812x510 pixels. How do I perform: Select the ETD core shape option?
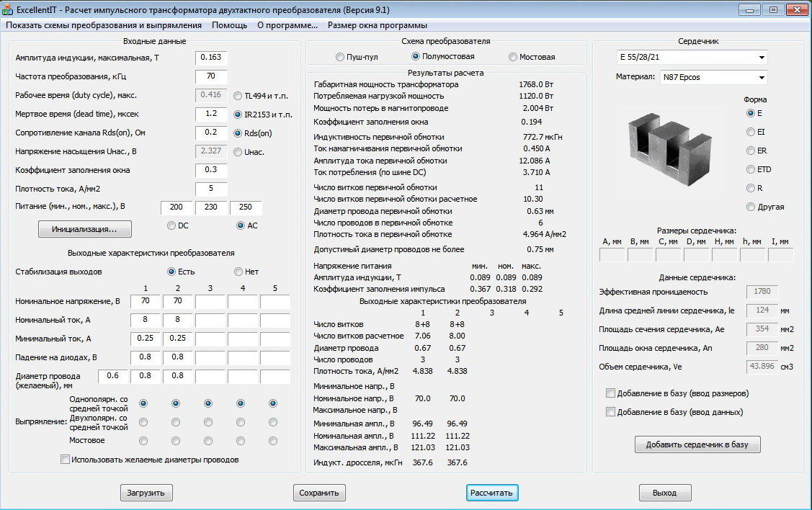click(751, 169)
